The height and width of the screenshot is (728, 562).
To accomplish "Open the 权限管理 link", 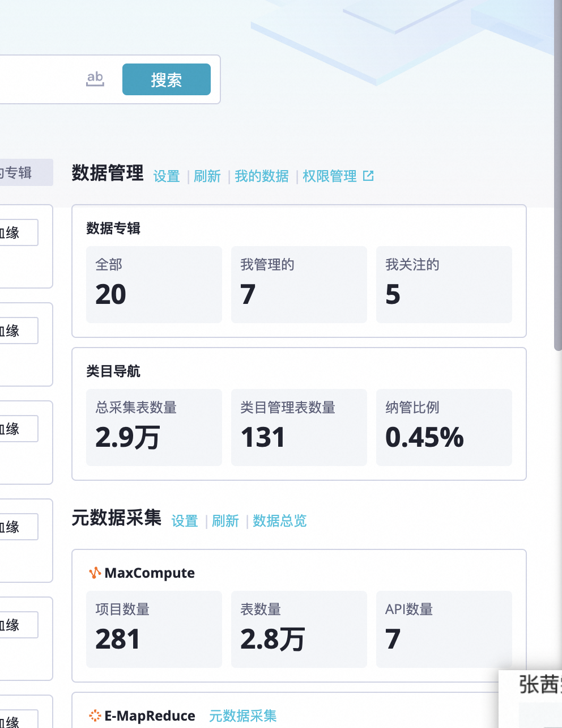I will pos(330,176).
